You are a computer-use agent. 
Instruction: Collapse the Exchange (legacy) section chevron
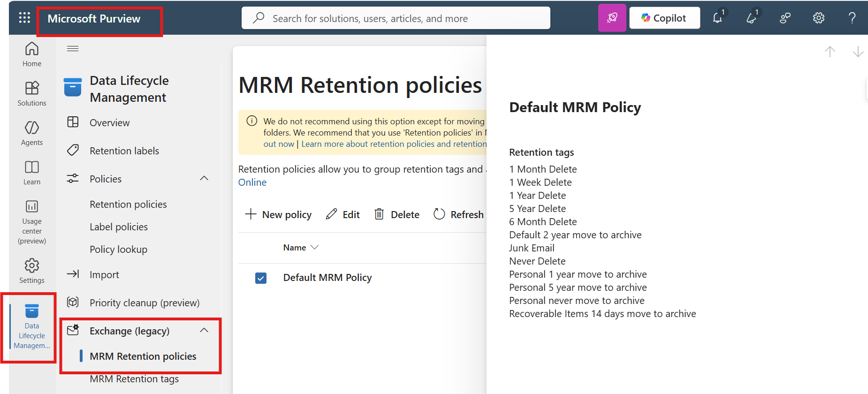(x=204, y=330)
